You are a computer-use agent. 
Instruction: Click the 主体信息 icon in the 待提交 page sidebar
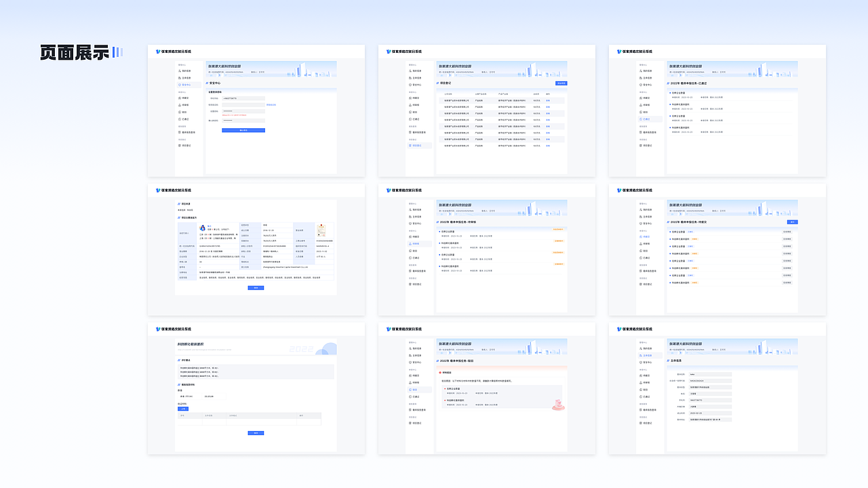pos(641,217)
